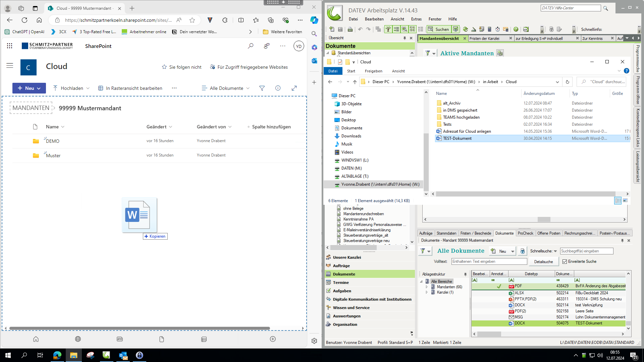Toggle the Erweiterte Suche checkbox
The width and height of the screenshot is (644, 362).
coord(565,261)
